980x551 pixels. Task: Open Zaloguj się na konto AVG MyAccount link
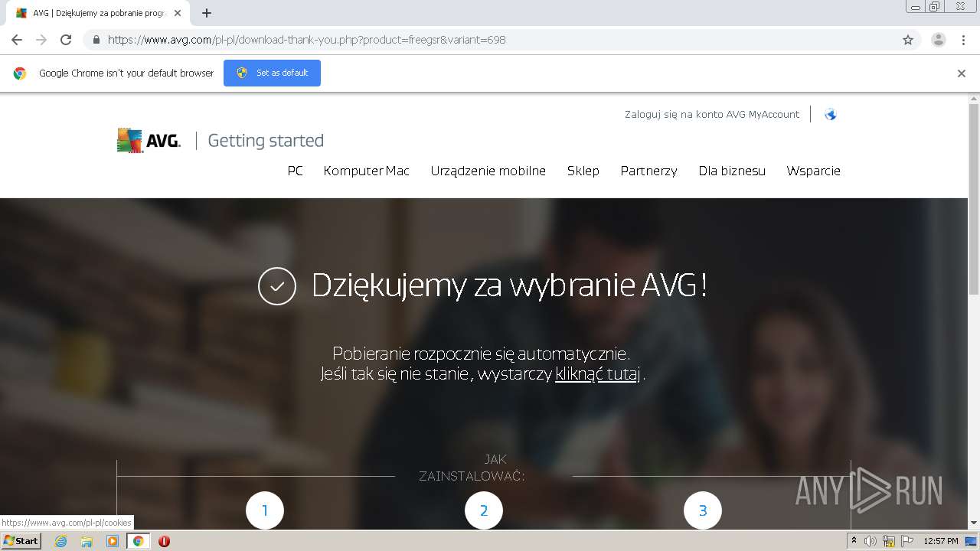pyautogui.click(x=712, y=114)
